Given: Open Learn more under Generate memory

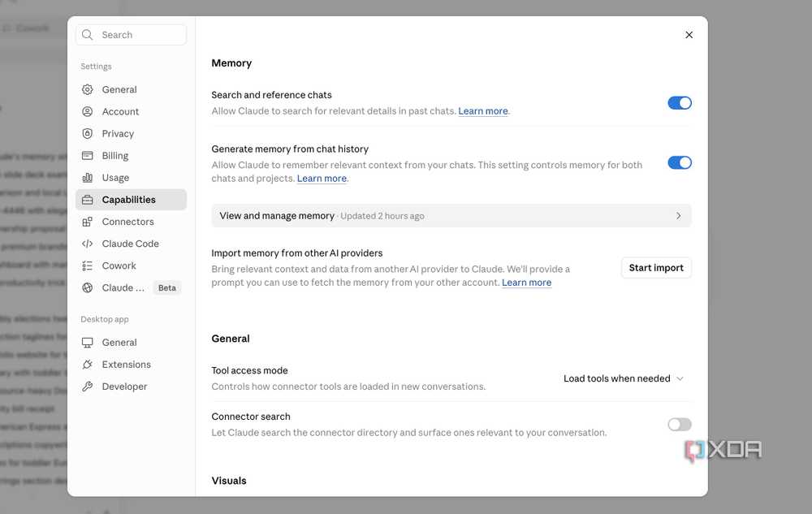Looking at the screenshot, I should pyautogui.click(x=322, y=178).
